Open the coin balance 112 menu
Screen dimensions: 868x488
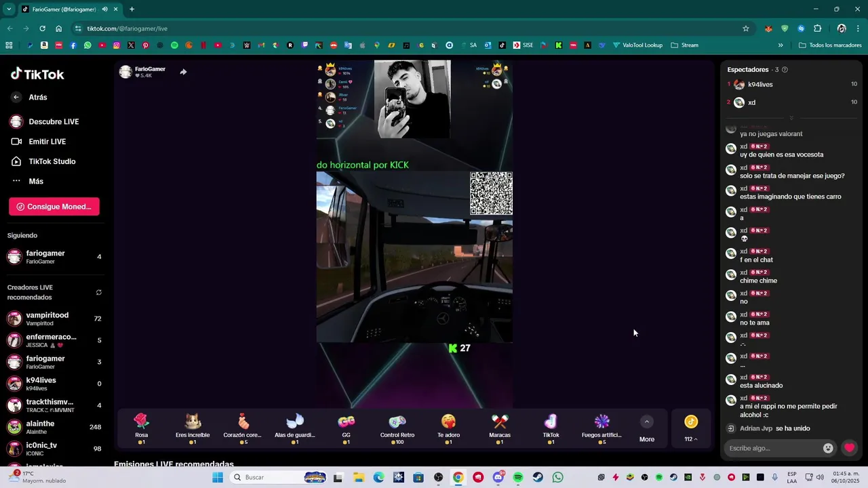tap(691, 429)
